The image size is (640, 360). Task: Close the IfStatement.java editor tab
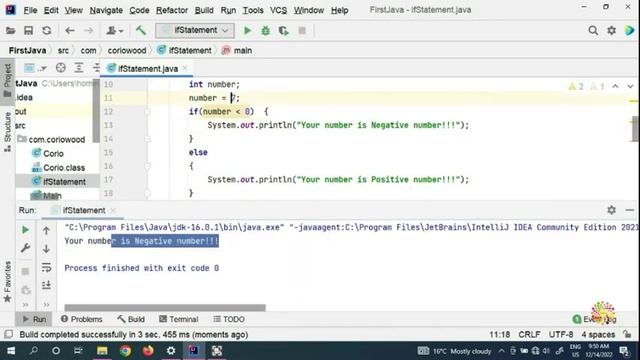tap(185, 68)
